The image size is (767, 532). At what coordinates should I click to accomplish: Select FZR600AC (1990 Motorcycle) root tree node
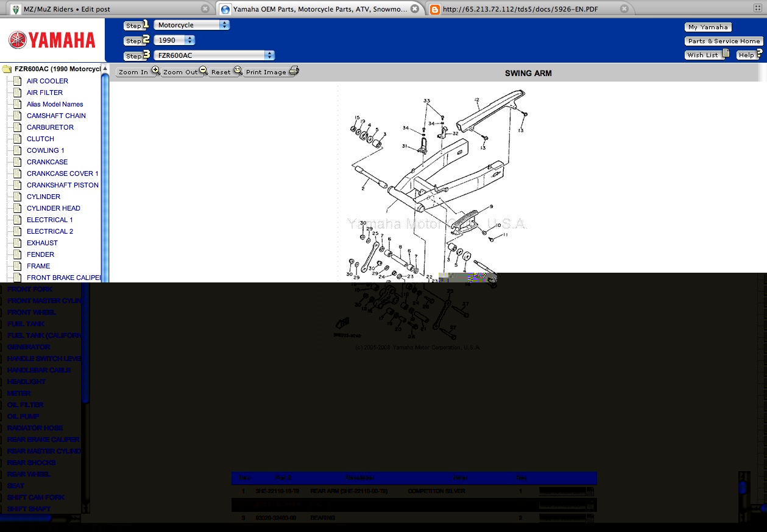[x=58, y=69]
